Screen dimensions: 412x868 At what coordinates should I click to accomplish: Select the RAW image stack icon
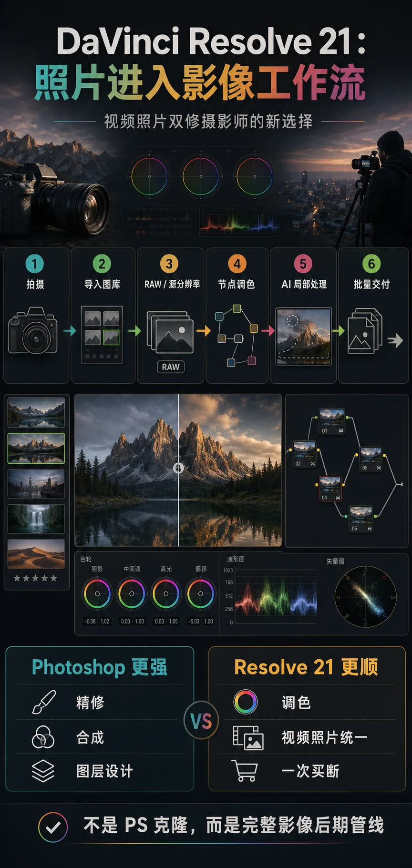coord(170,332)
